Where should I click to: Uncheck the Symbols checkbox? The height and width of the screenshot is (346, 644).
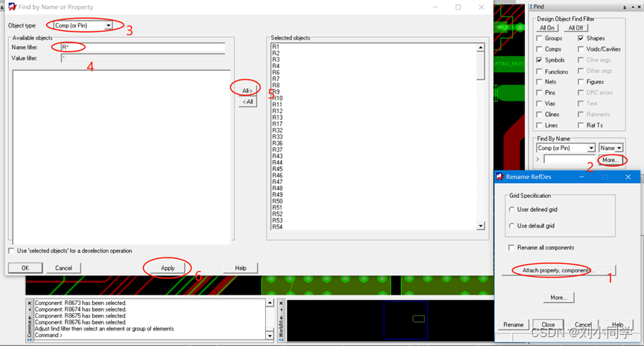click(x=540, y=60)
